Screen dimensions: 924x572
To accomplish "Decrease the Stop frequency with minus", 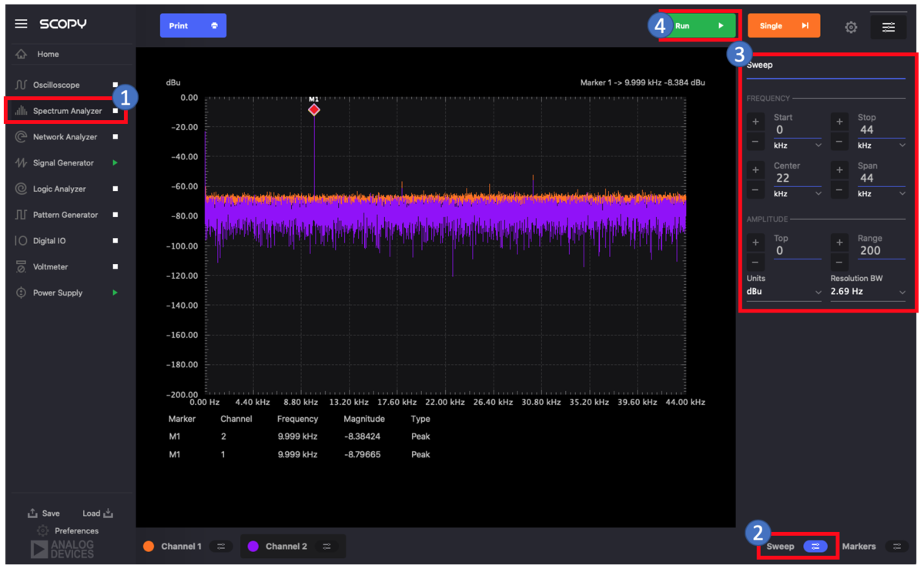I will 840,142.
